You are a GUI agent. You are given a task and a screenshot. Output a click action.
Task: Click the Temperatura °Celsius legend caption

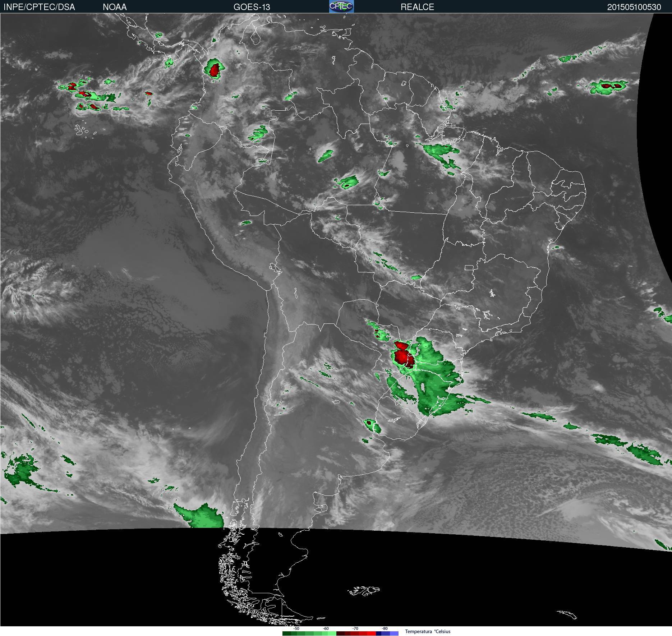[428, 631]
